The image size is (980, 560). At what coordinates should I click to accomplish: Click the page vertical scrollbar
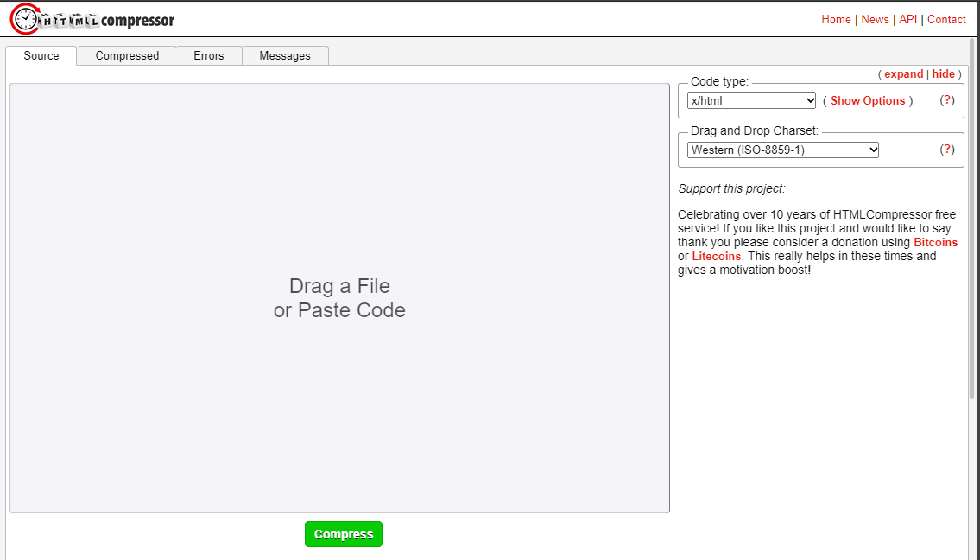point(972,219)
